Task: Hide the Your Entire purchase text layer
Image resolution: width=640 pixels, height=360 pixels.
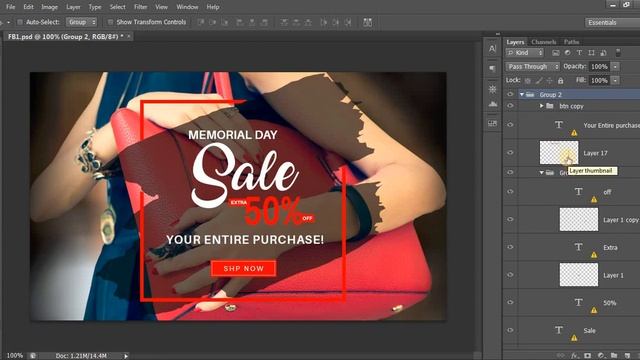Action: click(510, 125)
